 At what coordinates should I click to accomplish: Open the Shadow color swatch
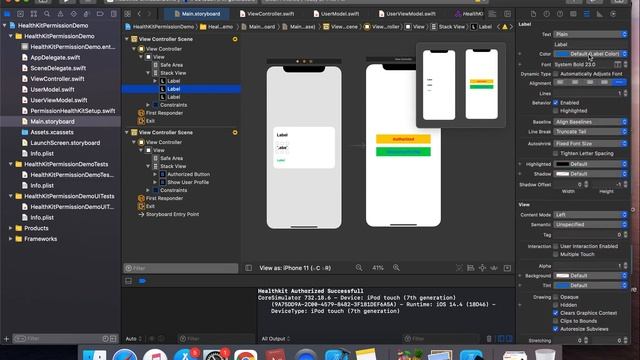(562, 174)
